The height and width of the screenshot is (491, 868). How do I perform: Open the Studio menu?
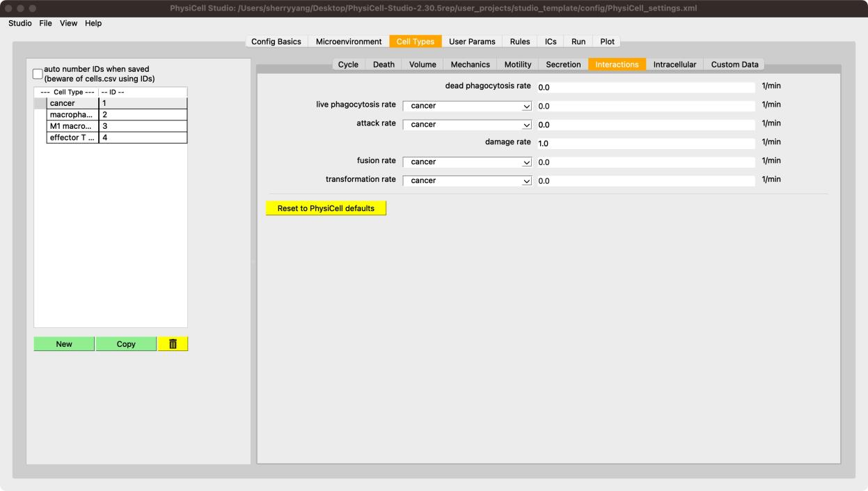(19, 23)
